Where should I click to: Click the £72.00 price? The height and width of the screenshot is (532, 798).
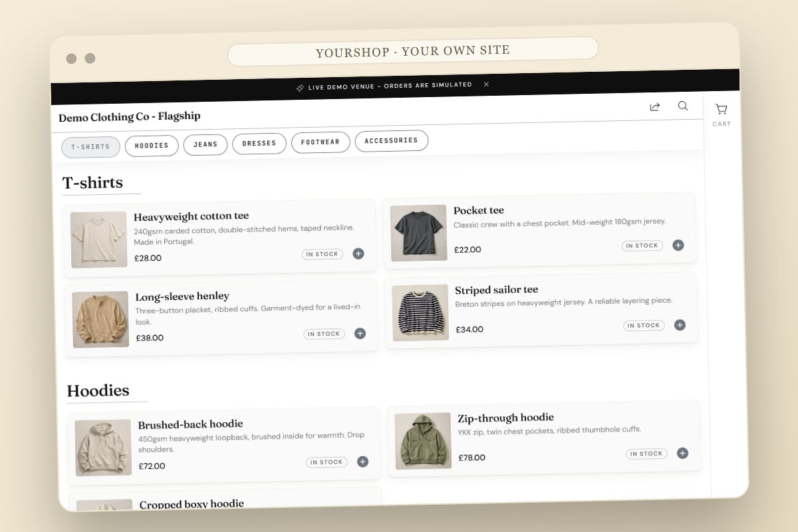(x=152, y=466)
